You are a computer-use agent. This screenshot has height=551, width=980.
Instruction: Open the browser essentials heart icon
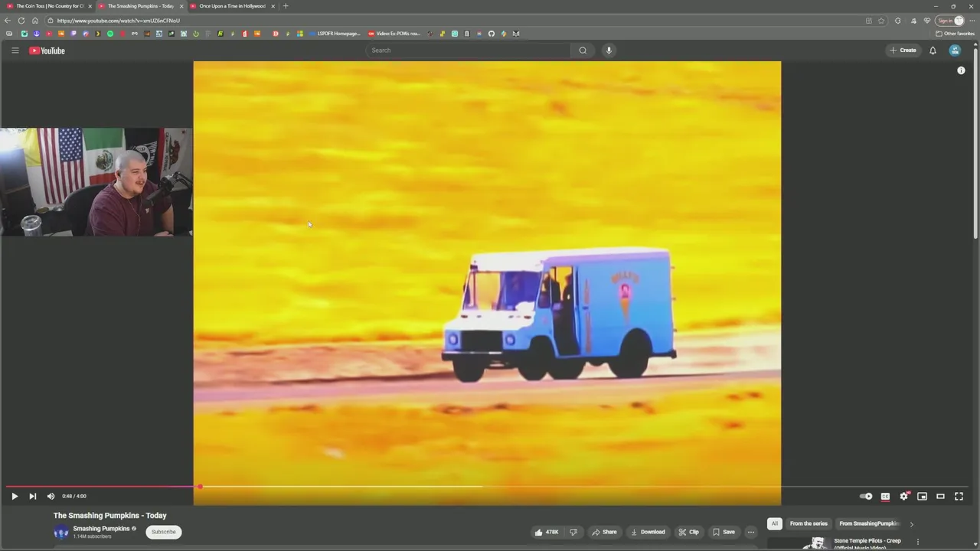tap(927, 21)
